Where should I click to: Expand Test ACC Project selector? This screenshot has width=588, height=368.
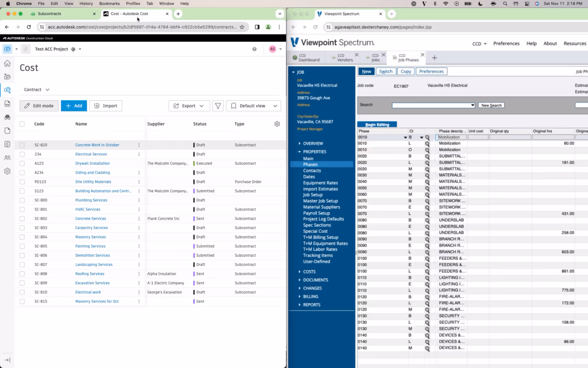pyautogui.click(x=80, y=49)
